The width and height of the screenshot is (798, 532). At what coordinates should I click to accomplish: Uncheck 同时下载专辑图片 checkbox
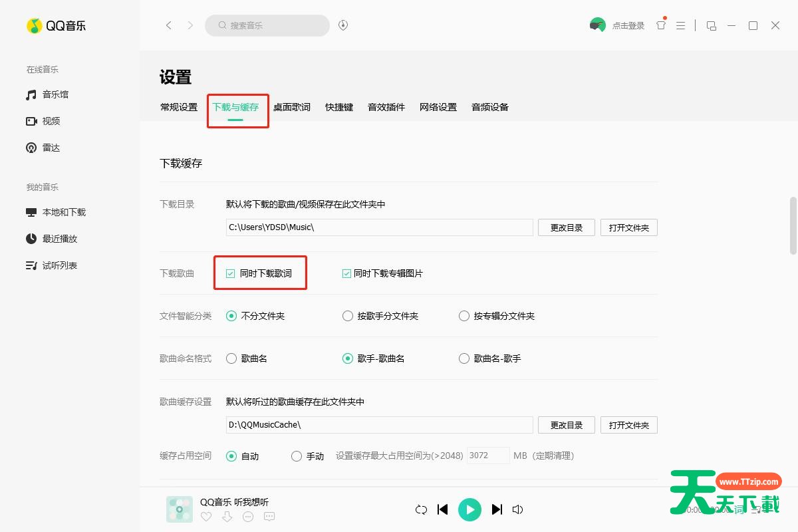tap(346, 273)
